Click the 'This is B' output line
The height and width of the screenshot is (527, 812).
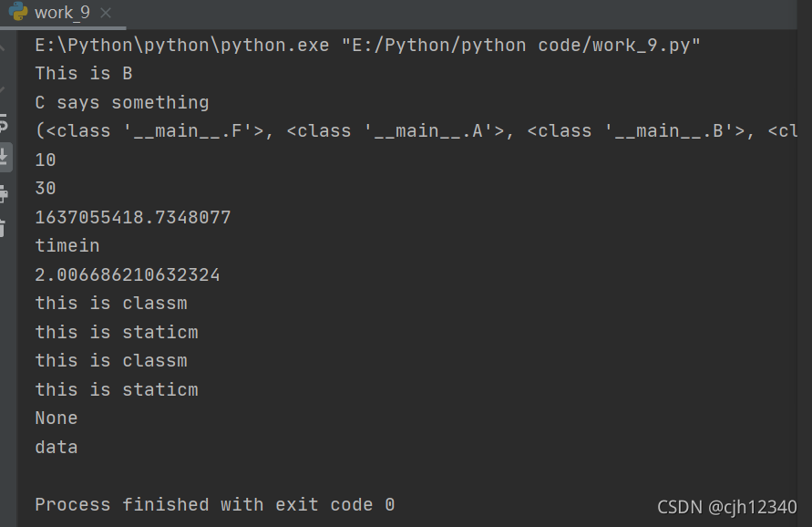[84, 74]
